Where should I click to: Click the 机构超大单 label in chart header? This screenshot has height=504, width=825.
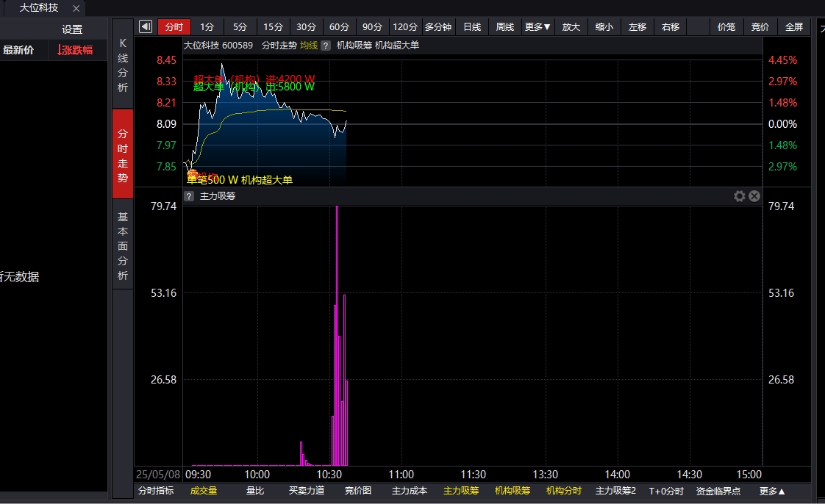coord(397,46)
